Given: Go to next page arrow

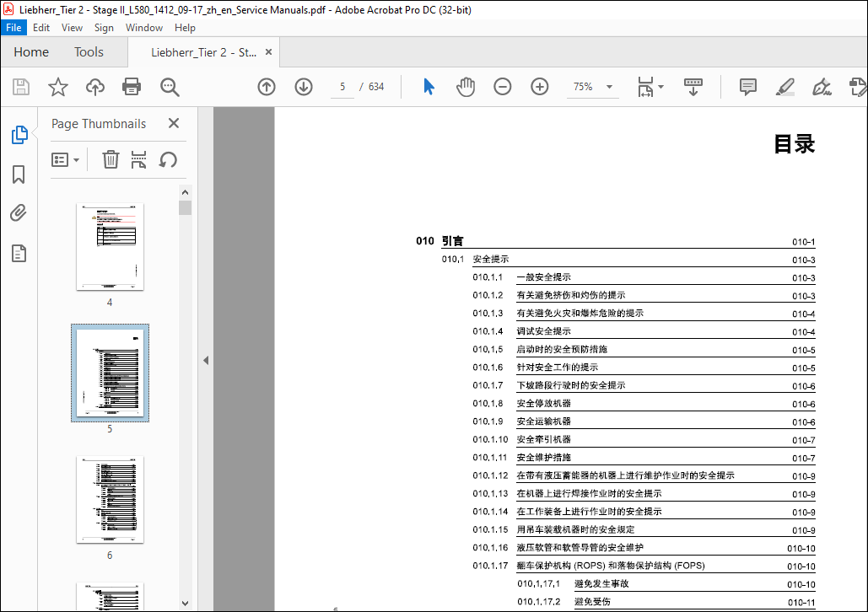Looking at the screenshot, I should pyautogui.click(x=304, y=87).
